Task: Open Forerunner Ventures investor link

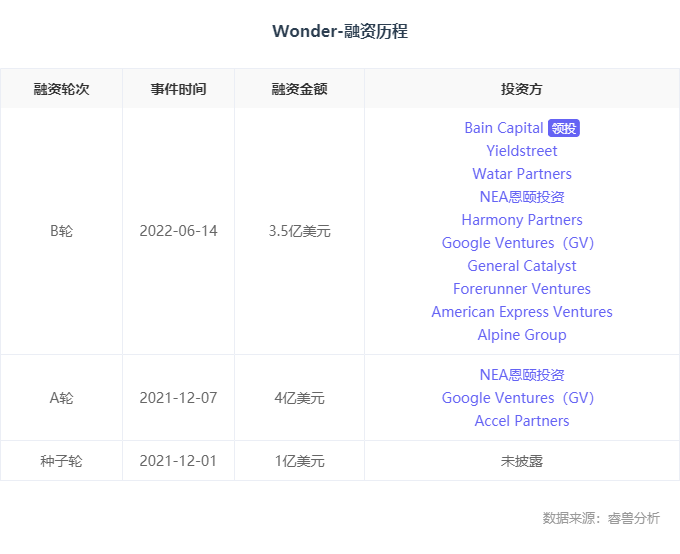Action: [x=522, y=289]
